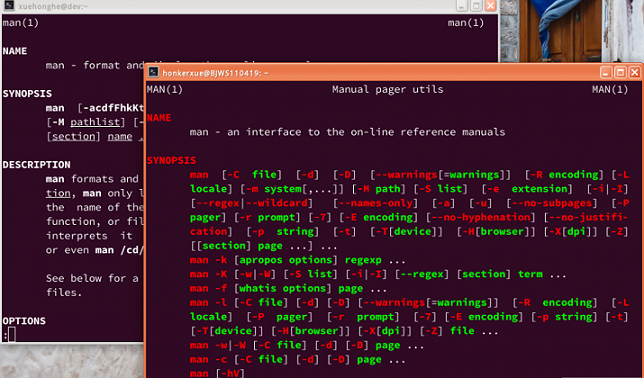Close the xuehonghe@dev background terminal
The width and height of the screenshot is (644, 378).
[x=490, y=6]
